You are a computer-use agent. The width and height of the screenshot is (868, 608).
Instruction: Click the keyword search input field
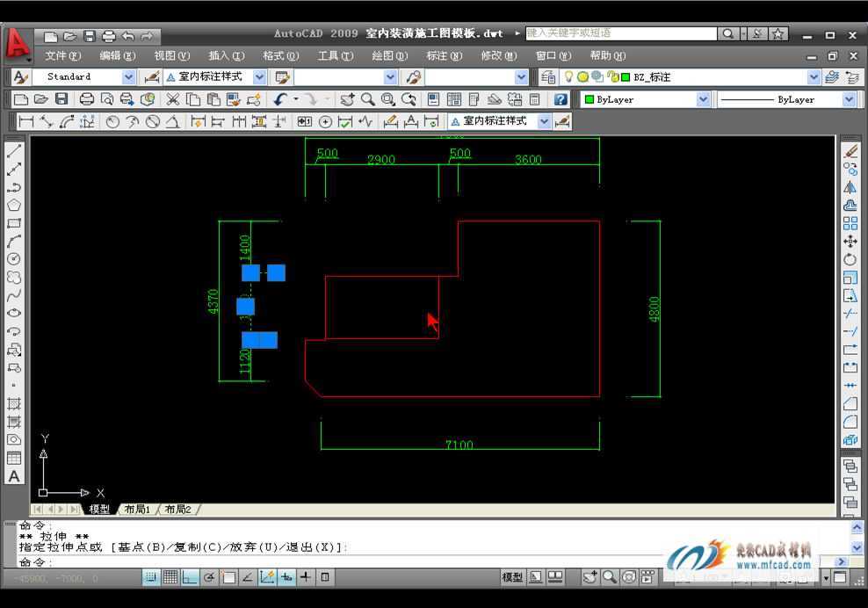[620, 33]
